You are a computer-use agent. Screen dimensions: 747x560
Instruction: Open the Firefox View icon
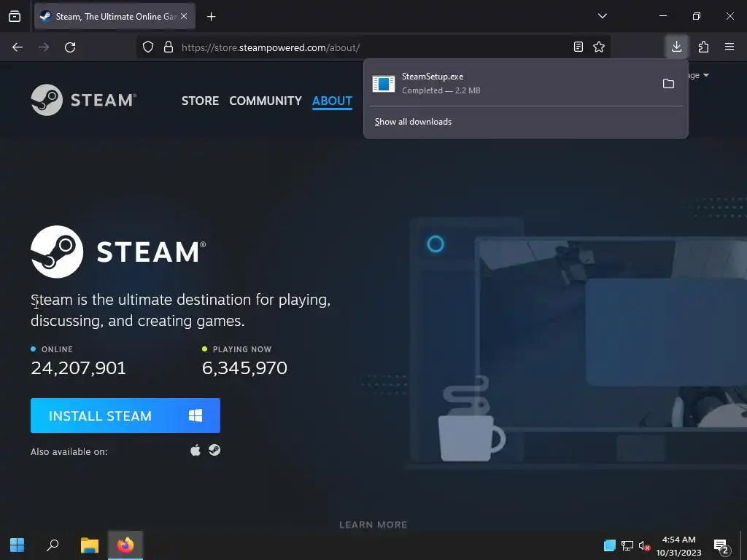click(15, 16)
